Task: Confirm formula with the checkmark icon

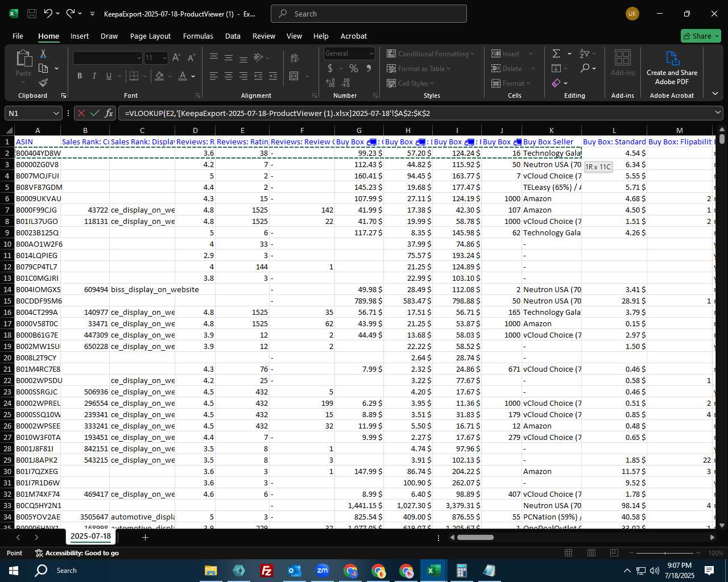Action: point(95,113)
